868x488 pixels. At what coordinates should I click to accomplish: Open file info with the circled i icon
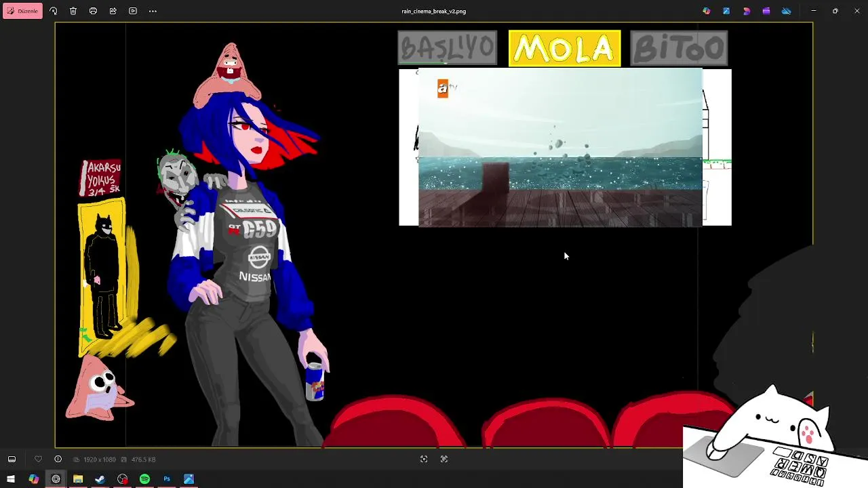[58, 459]
